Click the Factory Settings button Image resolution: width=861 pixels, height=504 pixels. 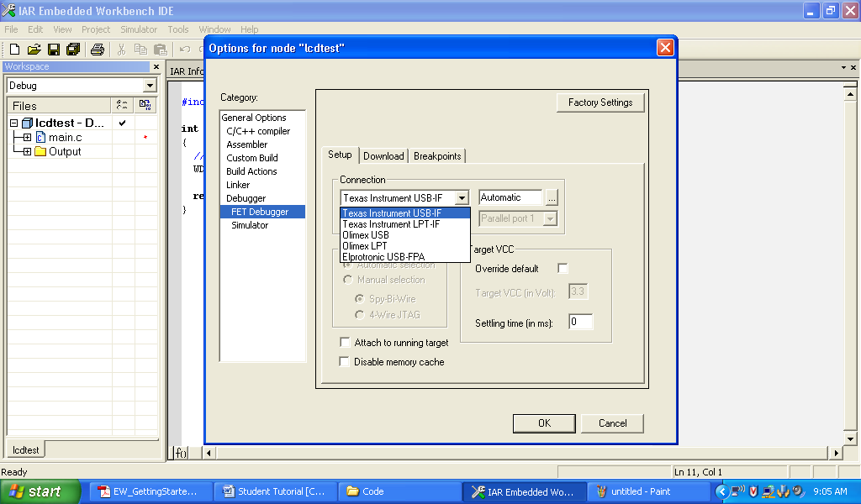tap(600, 102)
